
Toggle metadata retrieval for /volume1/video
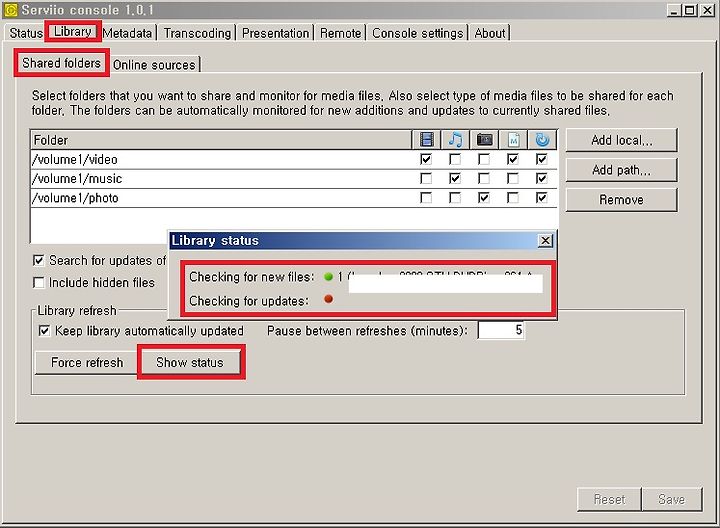tap(513, 159)
